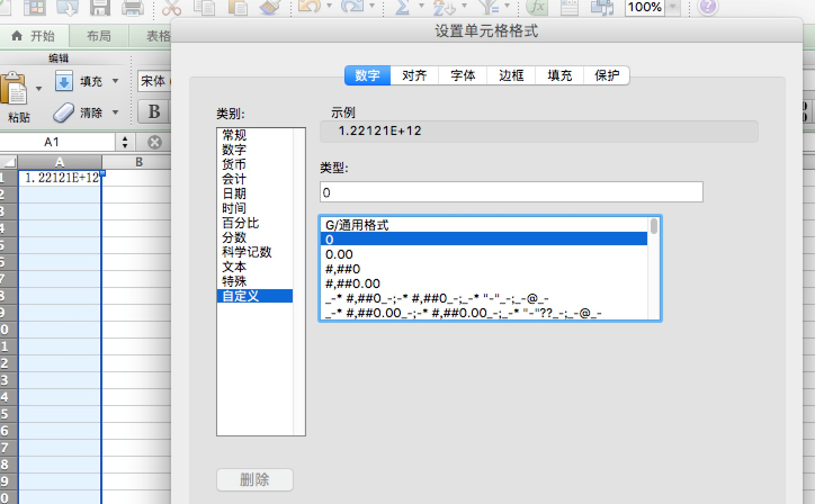Switch to the 对齐 (Alignment) tab

click(x=414, y=75)
